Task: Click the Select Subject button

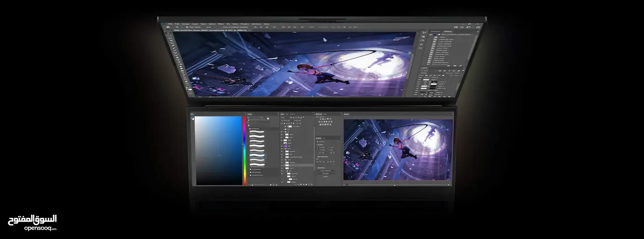Action: click(326, 174)
